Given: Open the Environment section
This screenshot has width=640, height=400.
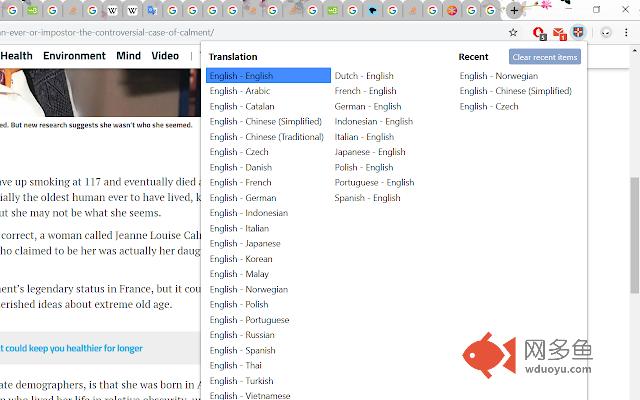Looking at the screenshot, I should pyautogui.click(x=74, y=56).
